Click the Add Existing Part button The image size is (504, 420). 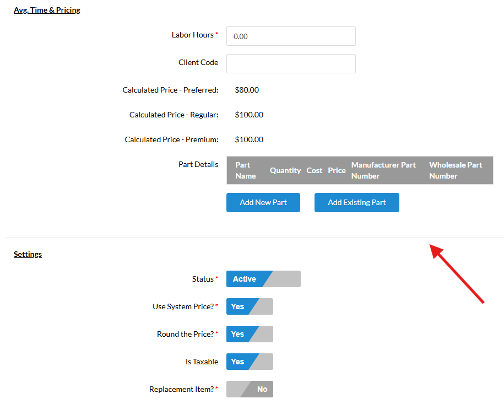[356, 202]
